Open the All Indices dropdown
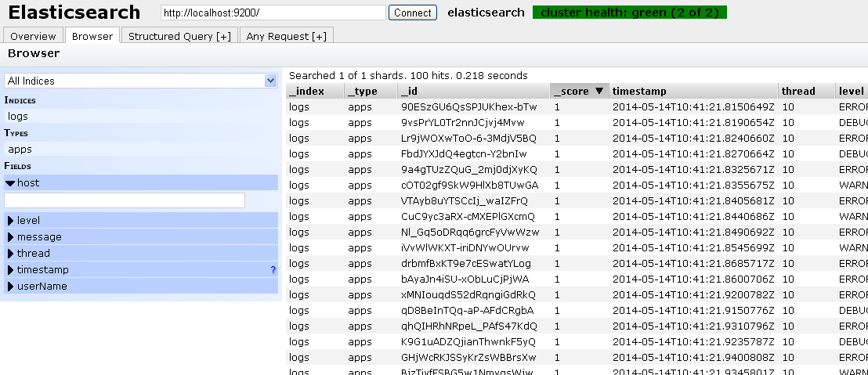Screen dimensions: 868x375 coord(140,81)
